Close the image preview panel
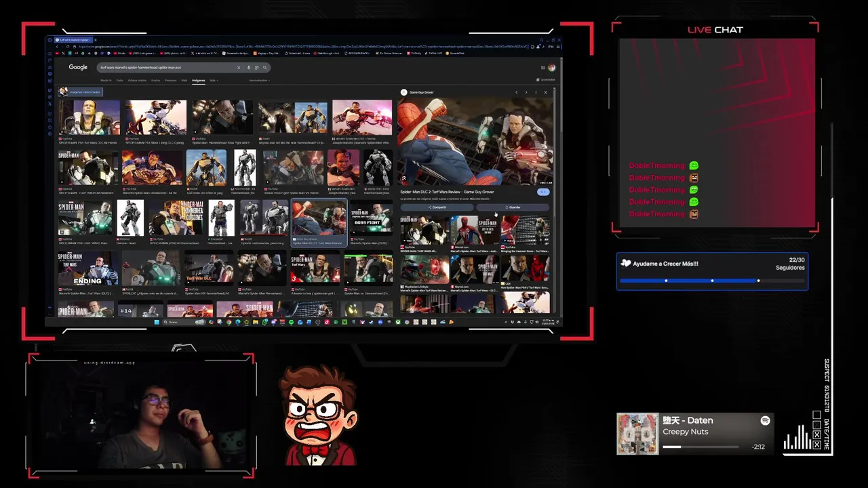Viewport: 868px width, 488px height. point(545,92)
